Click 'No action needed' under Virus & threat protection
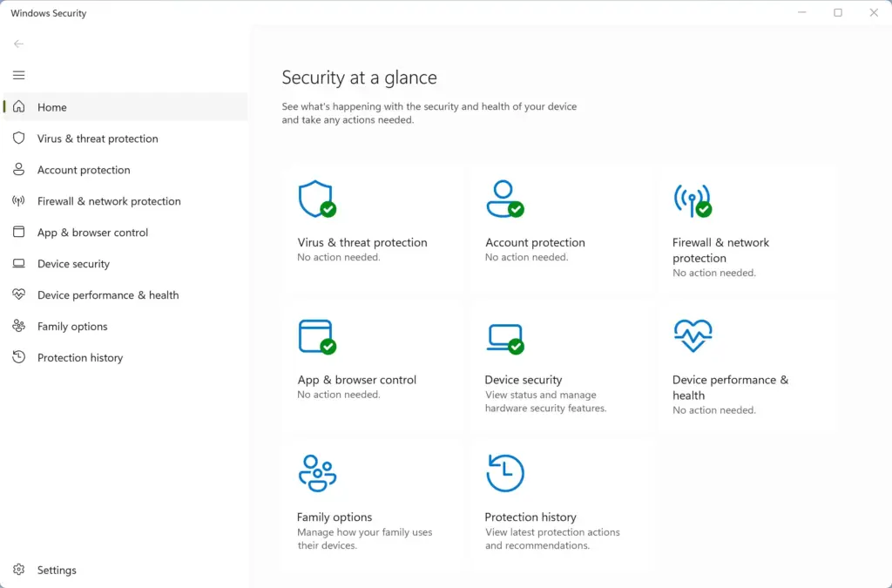Viewport: 892px width, 588px height. [x=339, y=257]
